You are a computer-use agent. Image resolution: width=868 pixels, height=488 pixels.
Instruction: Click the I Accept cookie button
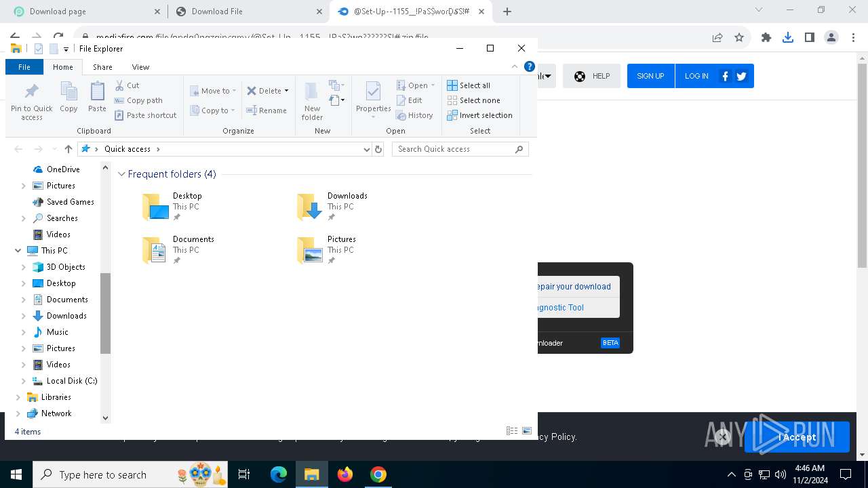(x=797, y=437)
